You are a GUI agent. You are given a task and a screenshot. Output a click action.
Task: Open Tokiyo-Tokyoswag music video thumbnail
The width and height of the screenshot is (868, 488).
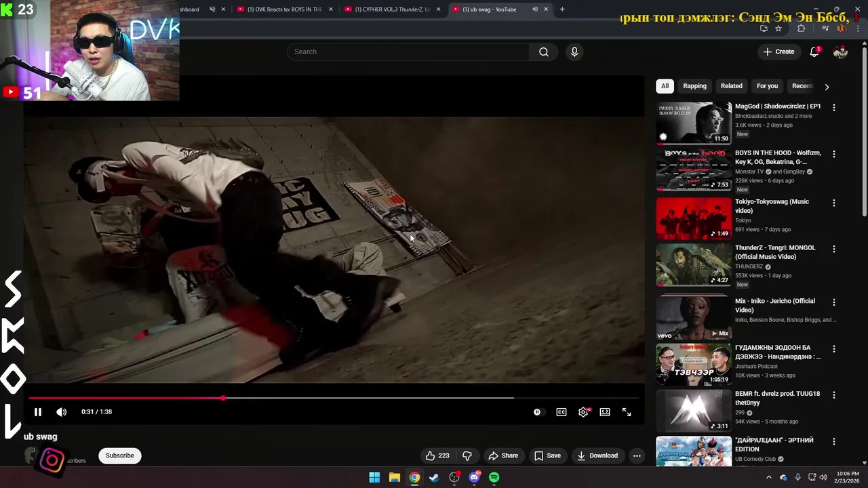coord(694,218)
